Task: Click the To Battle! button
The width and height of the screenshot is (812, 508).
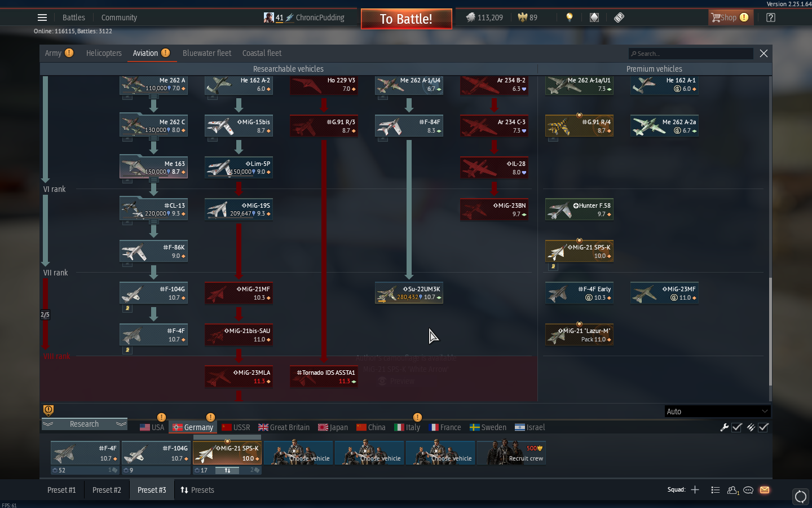Action: tap(406, 19)
